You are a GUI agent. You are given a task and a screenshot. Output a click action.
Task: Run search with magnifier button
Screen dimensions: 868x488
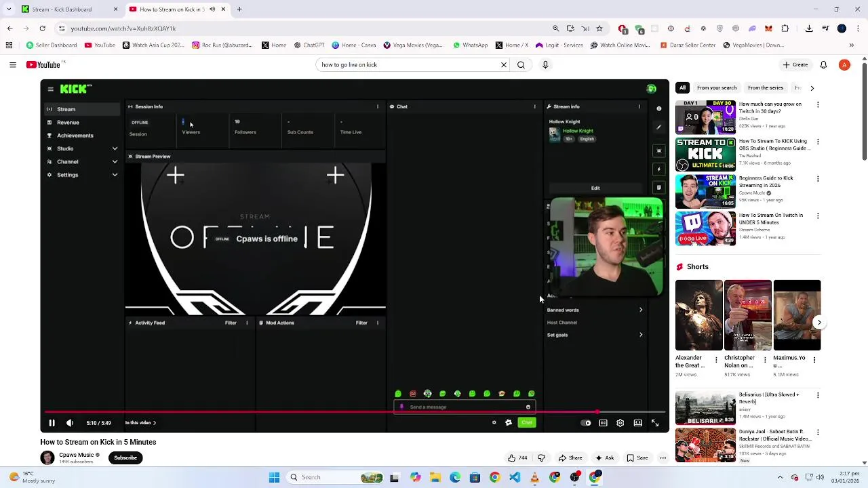[521, 65]
